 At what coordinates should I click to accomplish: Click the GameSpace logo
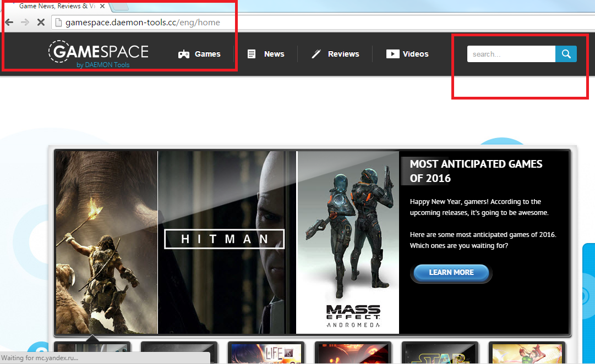(99, 53)
